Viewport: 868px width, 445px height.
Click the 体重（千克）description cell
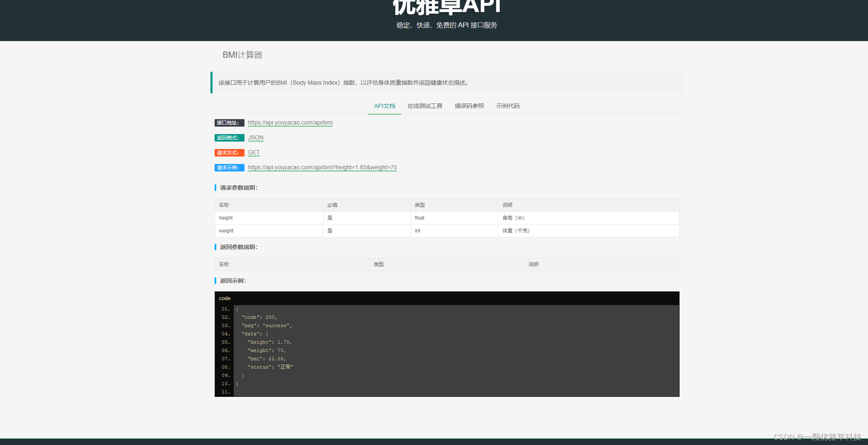(588, 231)
